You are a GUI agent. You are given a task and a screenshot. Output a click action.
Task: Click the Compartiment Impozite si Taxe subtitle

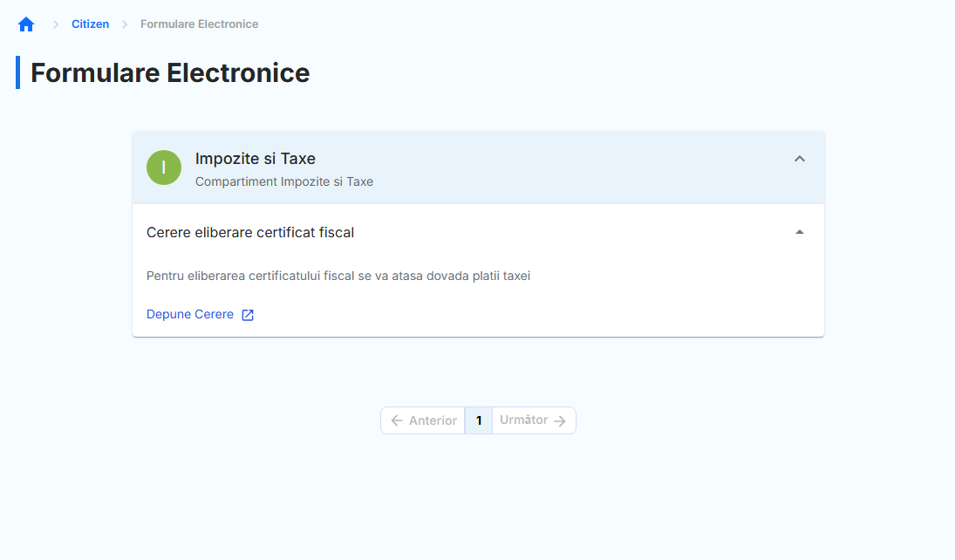pos(283,181)
